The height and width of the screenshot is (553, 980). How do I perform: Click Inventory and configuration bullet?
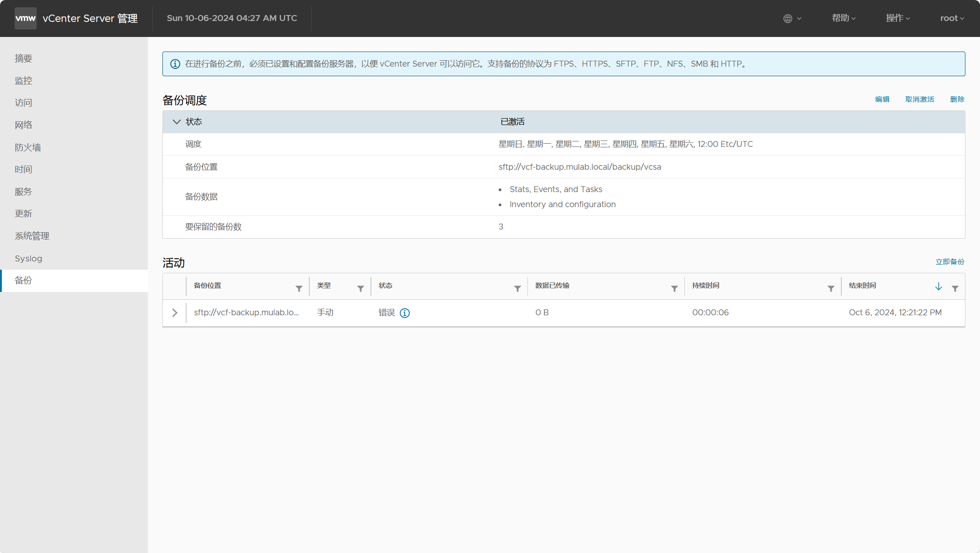click(563, 204)
